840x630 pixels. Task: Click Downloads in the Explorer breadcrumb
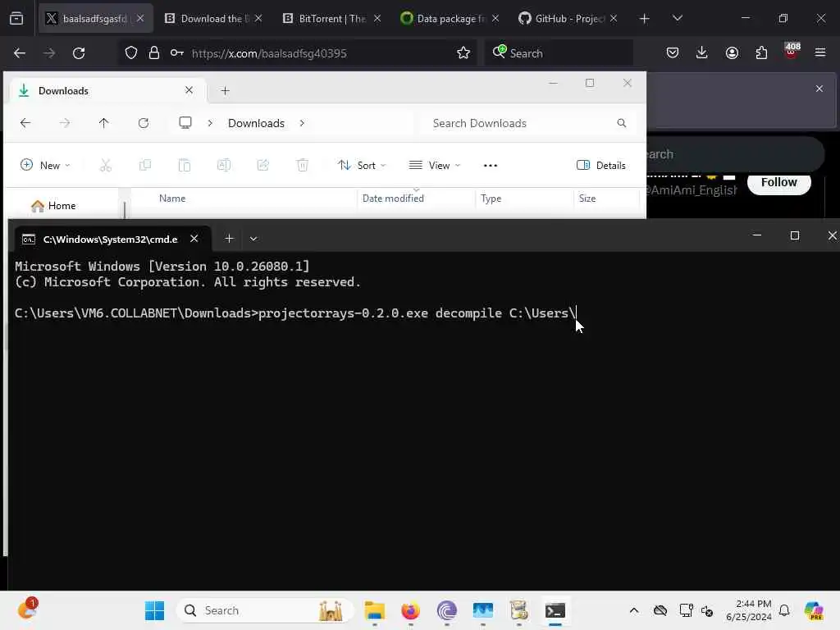point(256,123)
